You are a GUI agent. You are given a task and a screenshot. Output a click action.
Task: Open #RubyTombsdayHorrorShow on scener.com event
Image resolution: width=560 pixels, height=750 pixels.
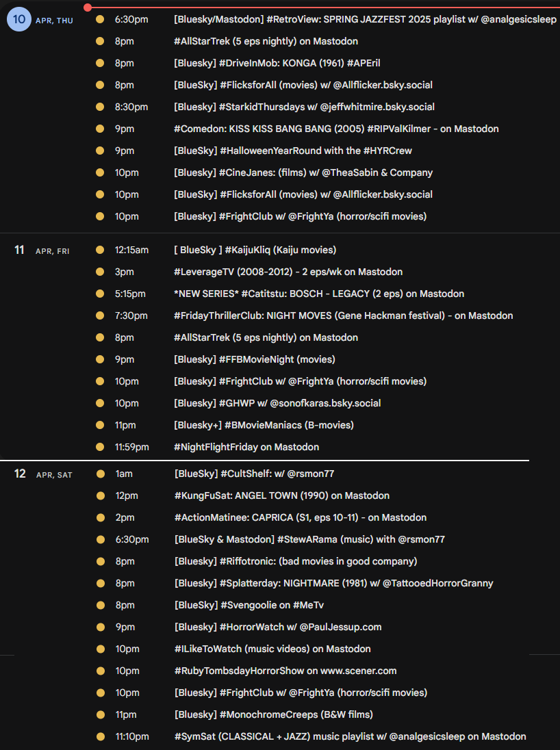click(x=285, y=671)
